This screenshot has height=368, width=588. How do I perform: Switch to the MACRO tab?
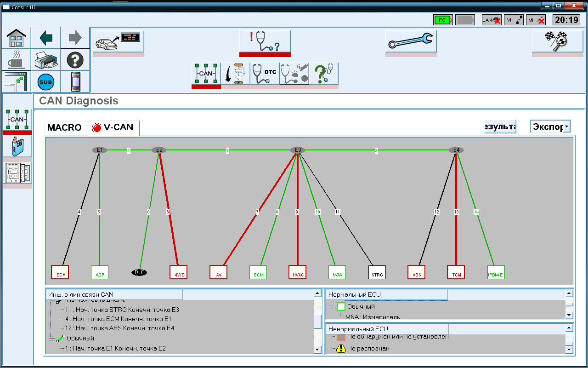pos(64,128)
